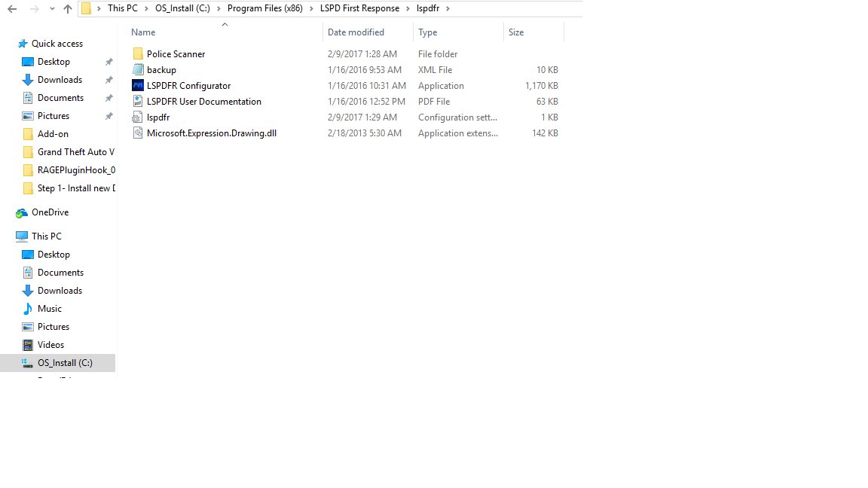The height and width of the screenshot is (488, 868).
Task: Click the LSPDFR Configurator file name
Action: [x=188, y=86]
